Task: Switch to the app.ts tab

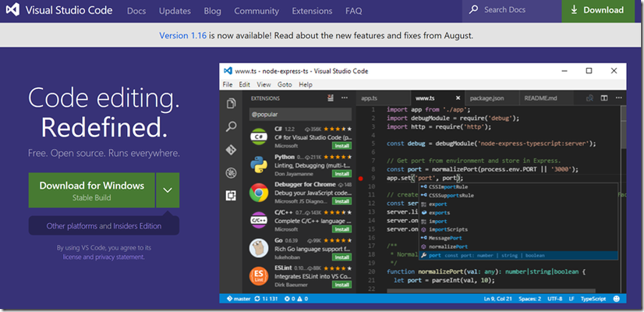Action: tap(383, 98)
